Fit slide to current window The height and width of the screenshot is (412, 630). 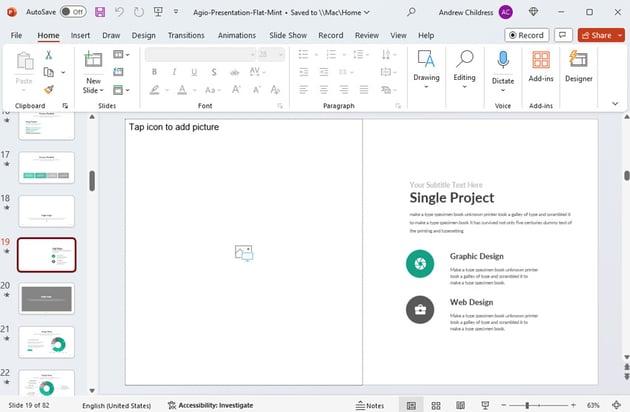pyautogui.click(x=617, y=405)
